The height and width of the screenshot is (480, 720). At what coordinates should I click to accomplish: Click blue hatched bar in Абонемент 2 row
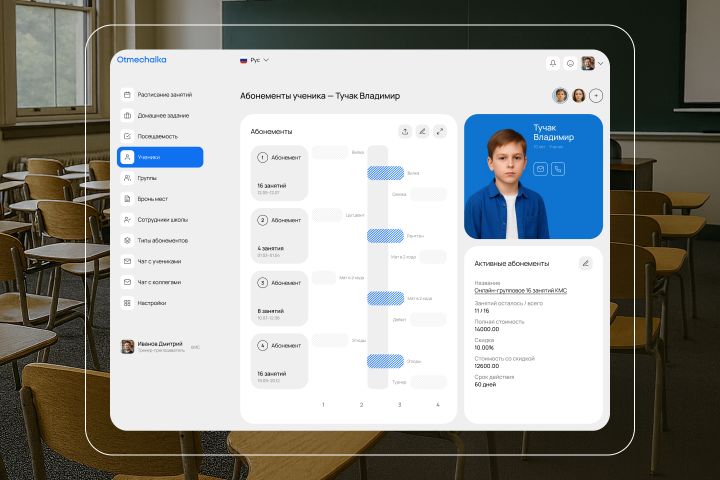385,236
